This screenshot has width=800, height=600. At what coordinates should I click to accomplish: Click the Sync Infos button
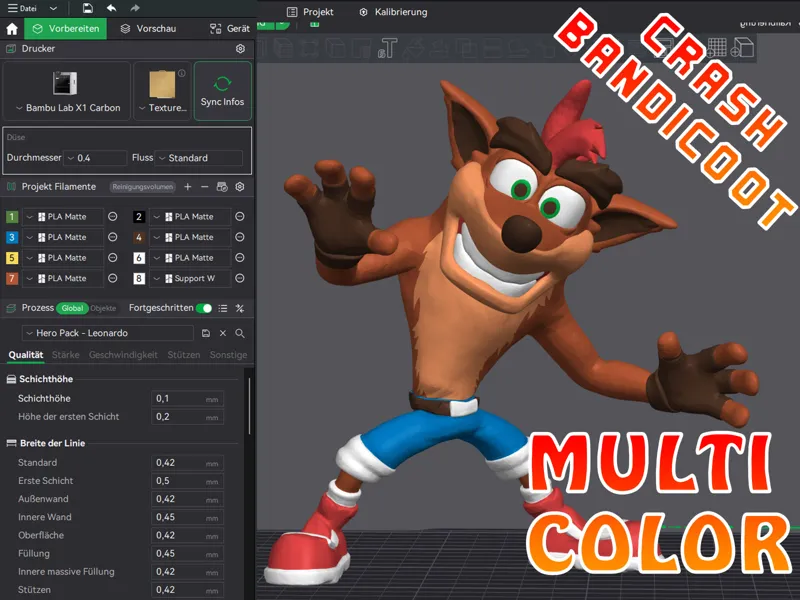click(222, 91)
